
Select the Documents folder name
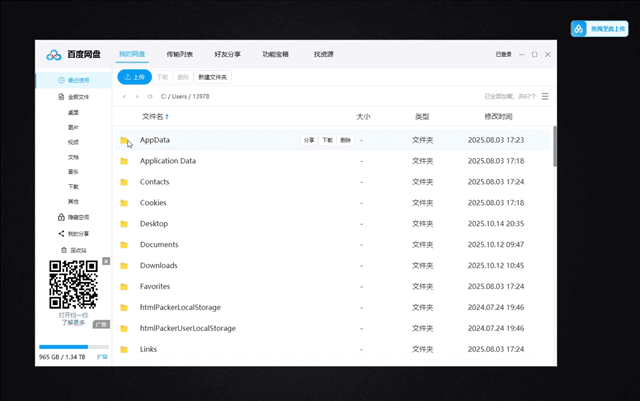(x=159, y=245)
